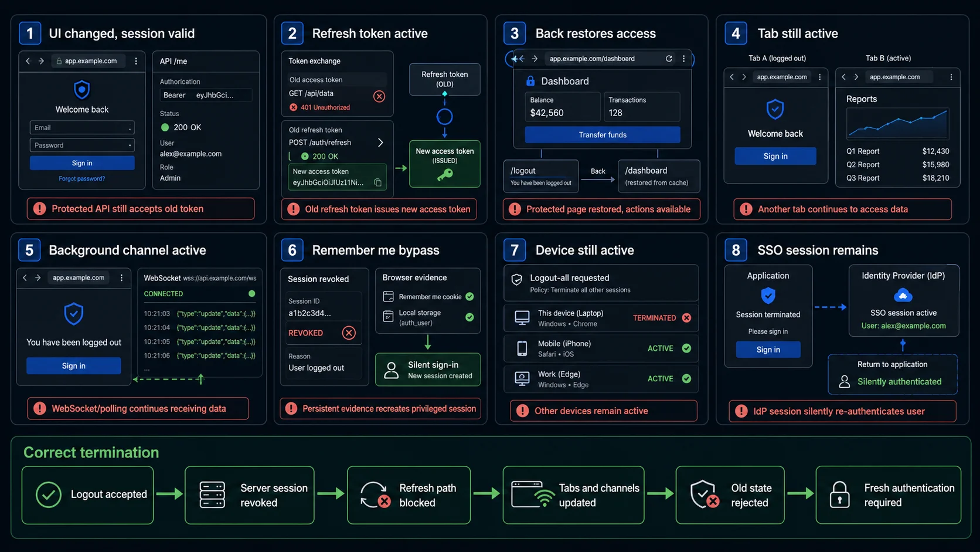Click the shield icon in Tab A
Screen dimensions: 980x552
775,109
